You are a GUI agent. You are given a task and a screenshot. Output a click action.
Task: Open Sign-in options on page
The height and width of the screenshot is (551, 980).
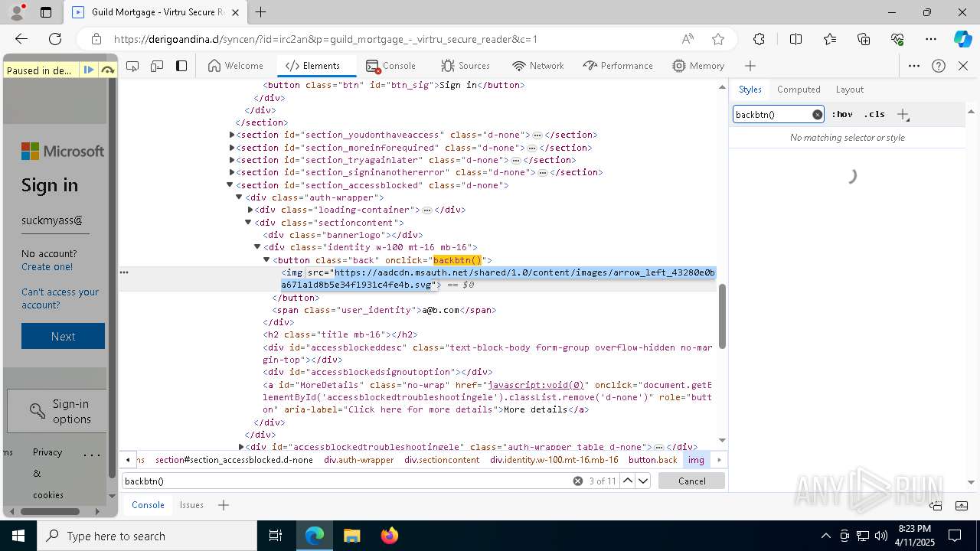(58, 411)
